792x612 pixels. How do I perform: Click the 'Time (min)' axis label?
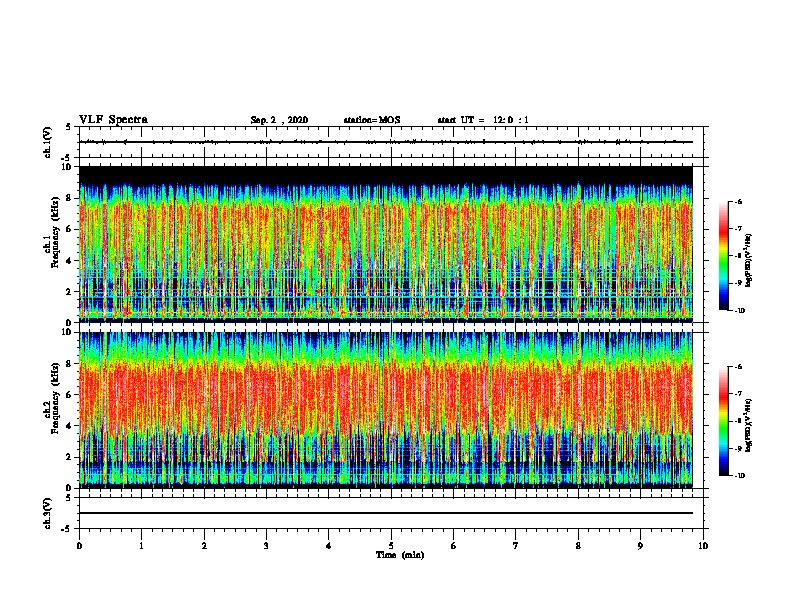[400, 555]
